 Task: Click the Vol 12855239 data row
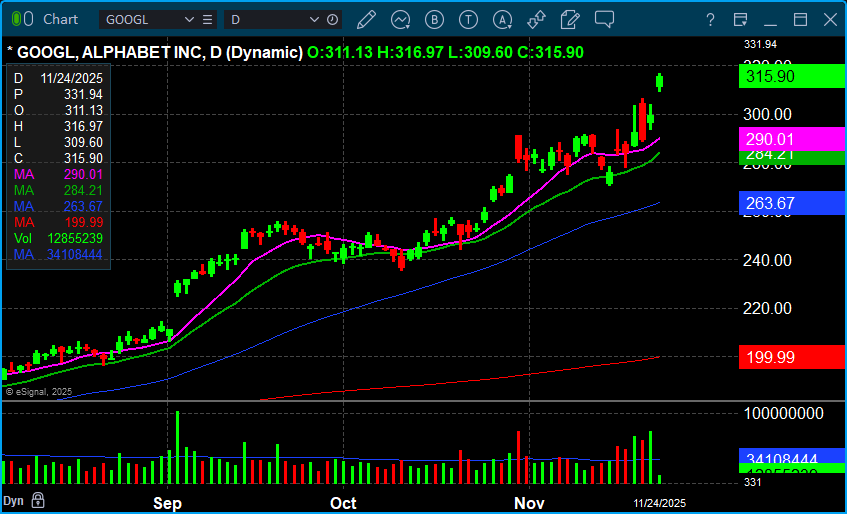[x=58, y=238]
